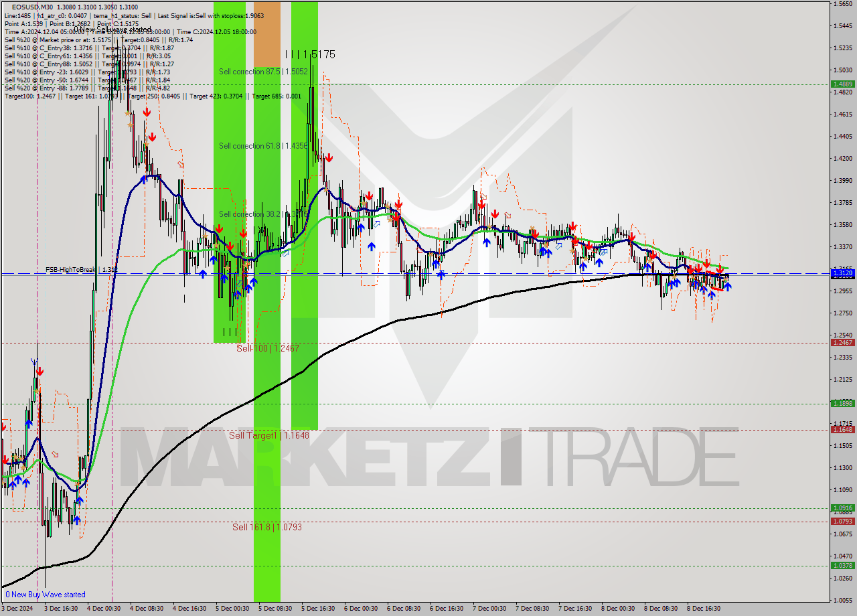The height and width of the screenshot is (616, 857).
Task: Click the '7 Dec 00:30' time axis label
Action: point(489,609)
